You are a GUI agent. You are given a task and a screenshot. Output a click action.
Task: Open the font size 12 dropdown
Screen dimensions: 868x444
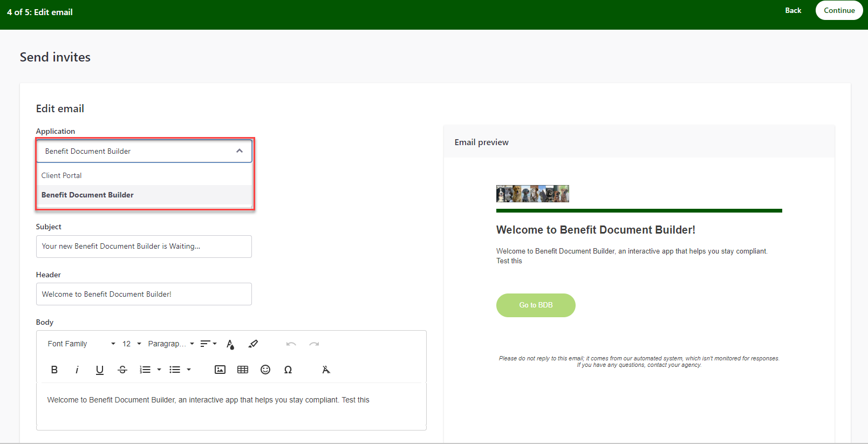132,344
